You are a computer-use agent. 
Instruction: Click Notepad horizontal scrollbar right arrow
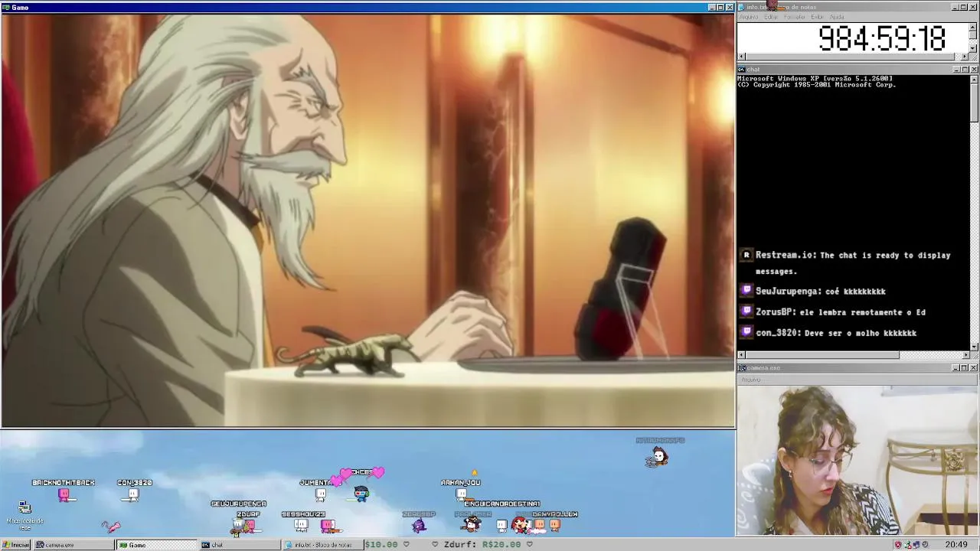click(x=965, y=57)
